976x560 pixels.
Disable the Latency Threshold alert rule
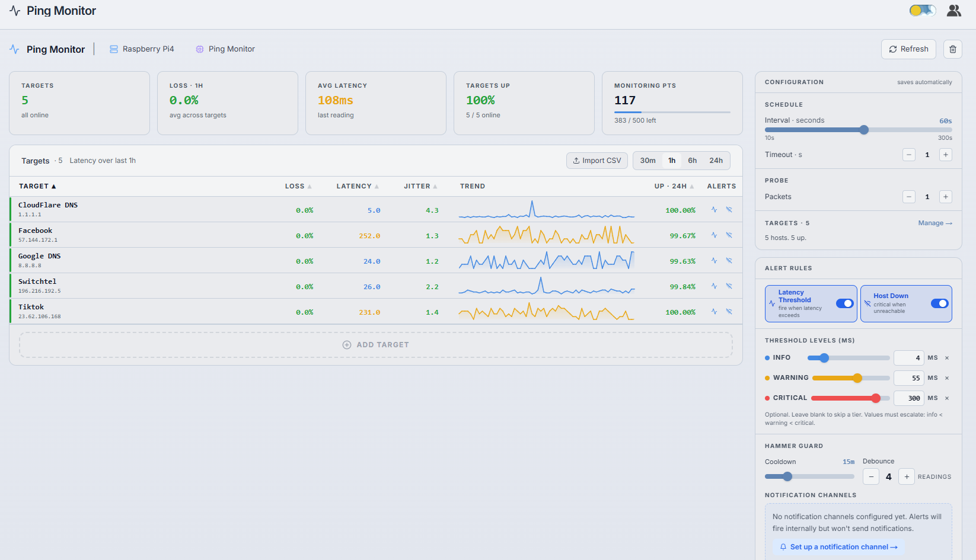(845, 303)
